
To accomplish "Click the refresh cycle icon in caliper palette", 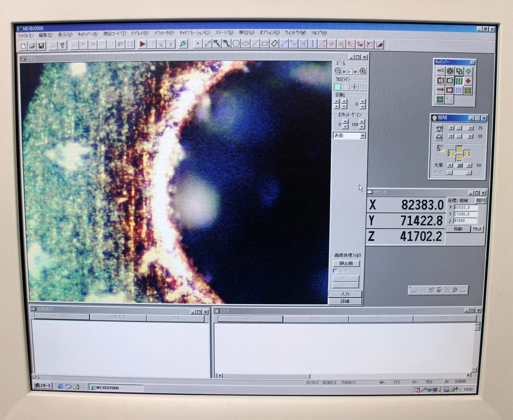I will coord(449,100).
